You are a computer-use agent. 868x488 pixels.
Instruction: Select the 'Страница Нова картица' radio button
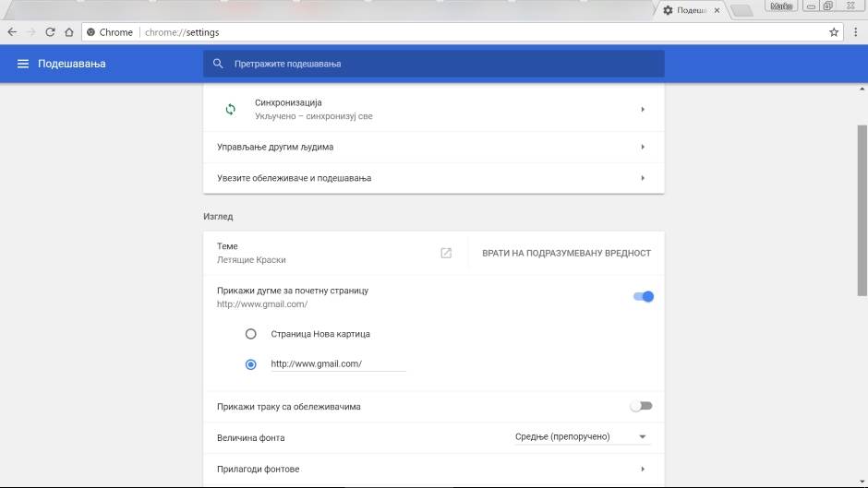click(250, 334)
